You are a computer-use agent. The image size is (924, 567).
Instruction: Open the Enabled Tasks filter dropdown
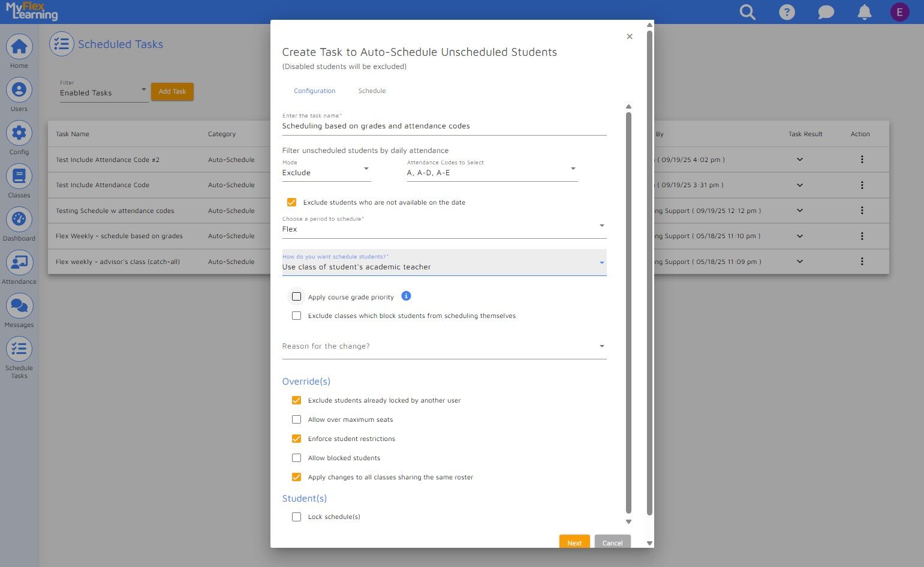[x=104, y=91]
